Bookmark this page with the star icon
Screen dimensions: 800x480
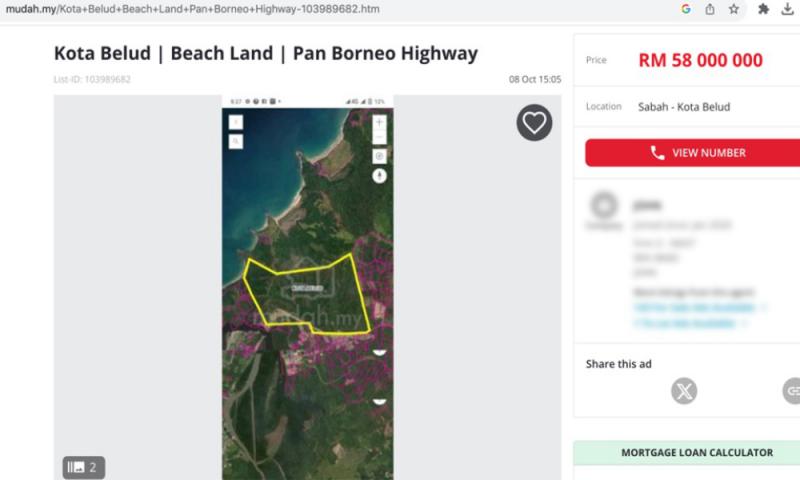pyautogui.click(x=734, y=9)
